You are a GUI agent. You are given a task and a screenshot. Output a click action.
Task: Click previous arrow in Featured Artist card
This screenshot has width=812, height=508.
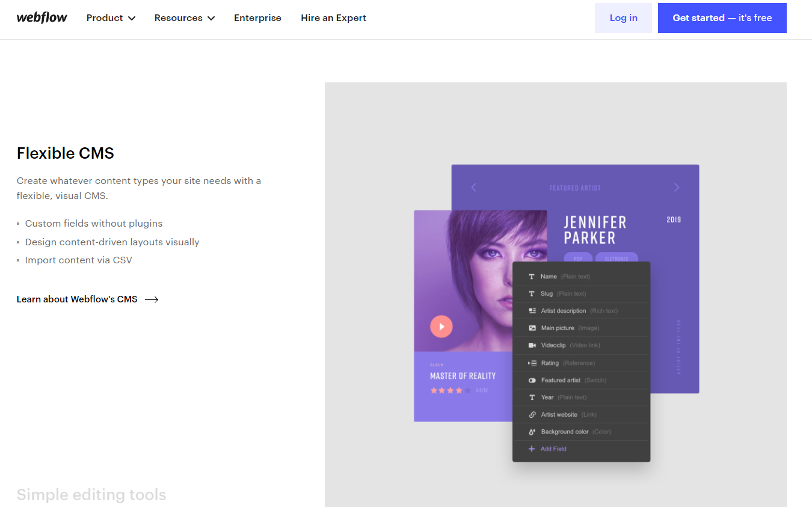[473, 188]
